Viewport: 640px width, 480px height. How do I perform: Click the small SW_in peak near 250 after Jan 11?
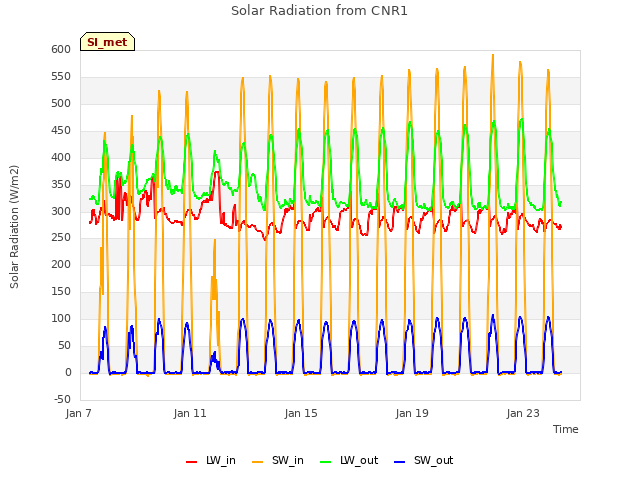coord(215,241)
